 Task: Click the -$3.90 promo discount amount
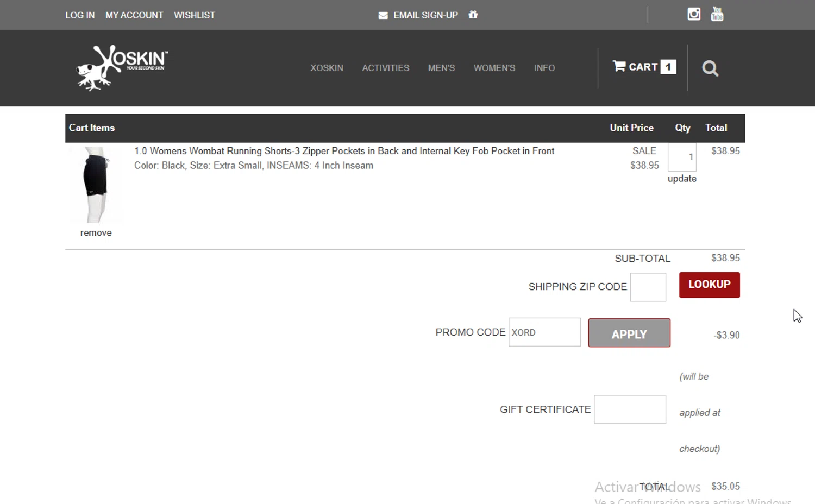point(726,335)
